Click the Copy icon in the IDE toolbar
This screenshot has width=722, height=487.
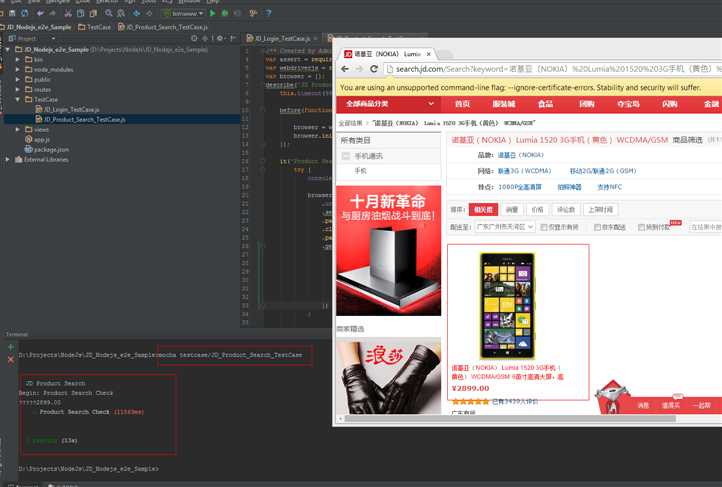(81, 13)
